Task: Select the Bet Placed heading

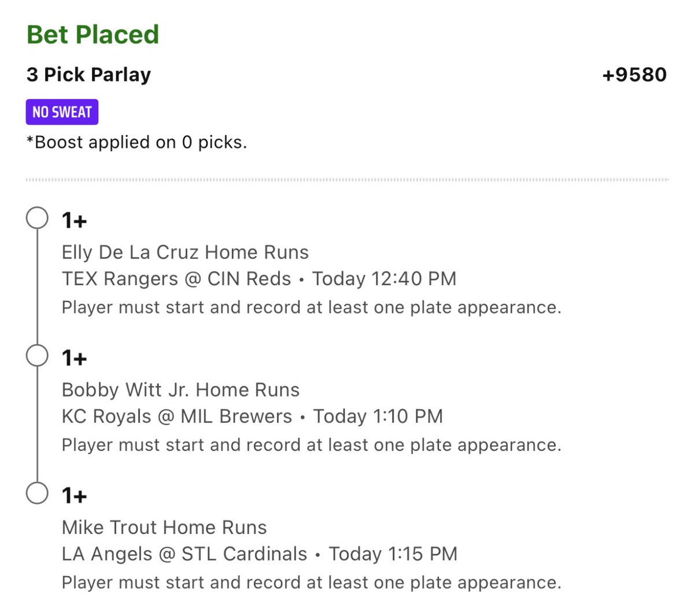Action: (x=93, y=34)
